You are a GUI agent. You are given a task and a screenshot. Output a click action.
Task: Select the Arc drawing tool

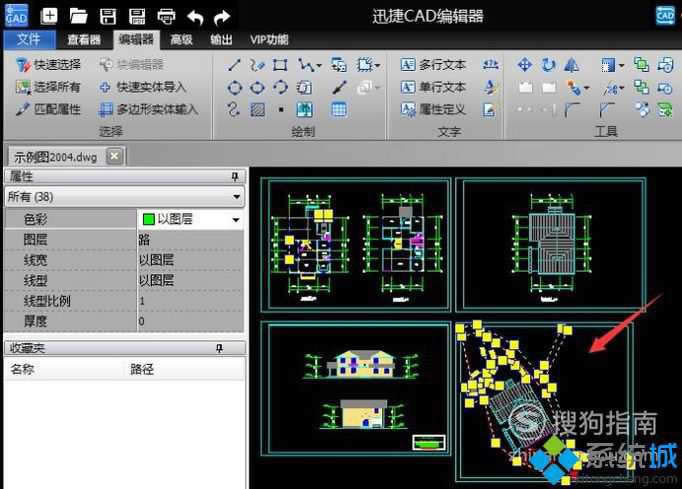coord(280,87)
